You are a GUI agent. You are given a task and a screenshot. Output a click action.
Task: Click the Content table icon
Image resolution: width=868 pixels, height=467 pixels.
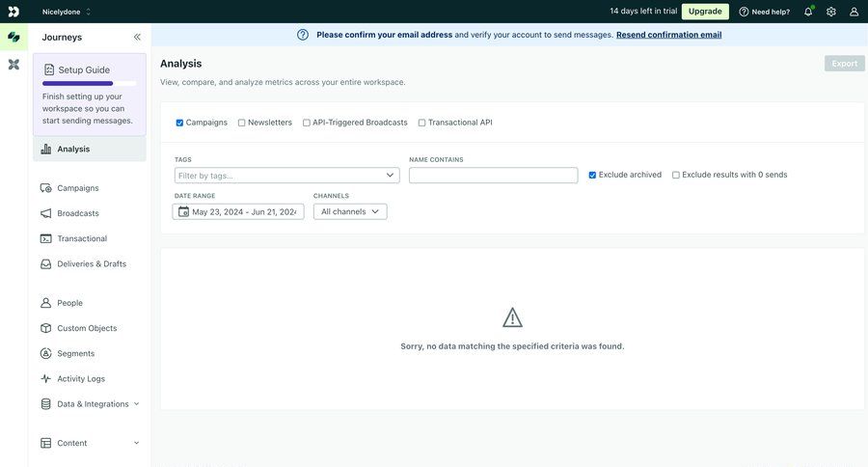[x=46, y=443]
